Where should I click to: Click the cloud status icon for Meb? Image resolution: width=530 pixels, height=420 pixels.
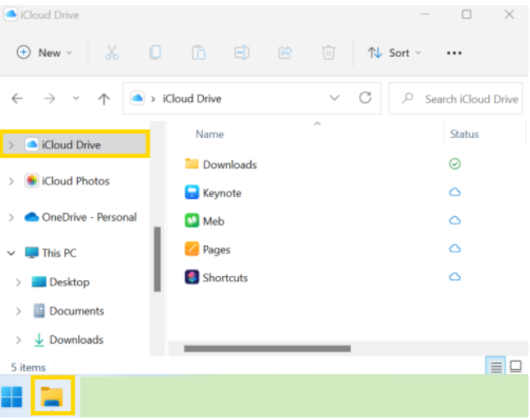[454, 220]
